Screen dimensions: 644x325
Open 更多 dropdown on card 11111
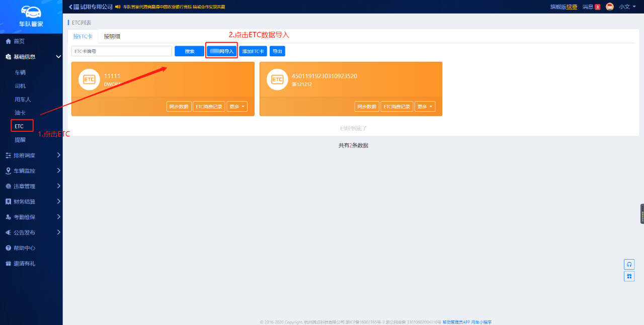[x=236, y=107]
